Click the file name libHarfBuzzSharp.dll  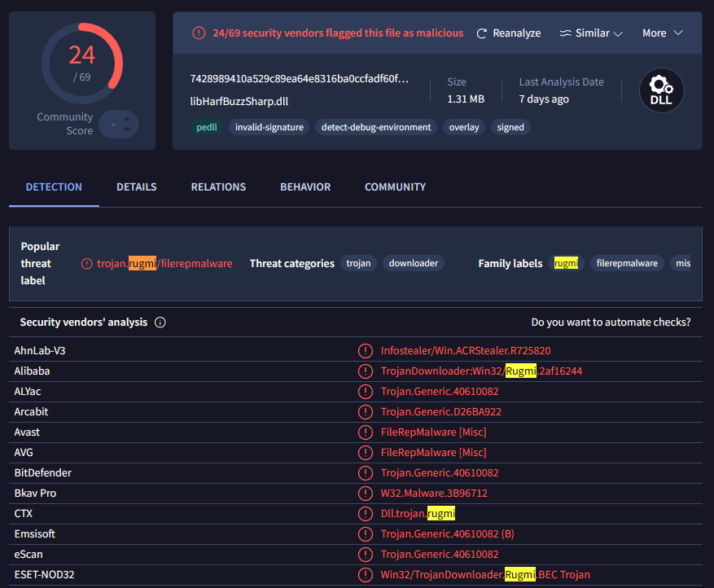(239, 102)
